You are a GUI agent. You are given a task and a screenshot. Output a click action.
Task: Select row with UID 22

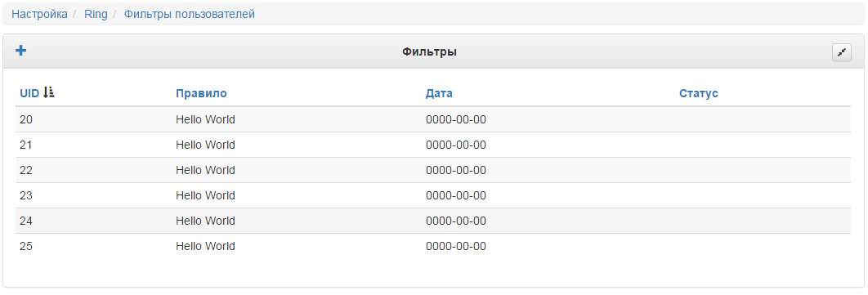tap(433, 171)
